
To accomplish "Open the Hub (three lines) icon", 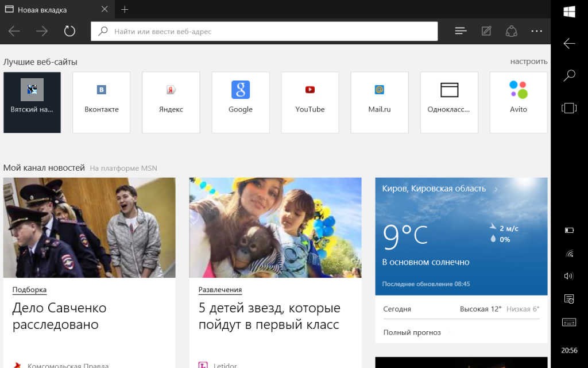I will coord(461,31).
